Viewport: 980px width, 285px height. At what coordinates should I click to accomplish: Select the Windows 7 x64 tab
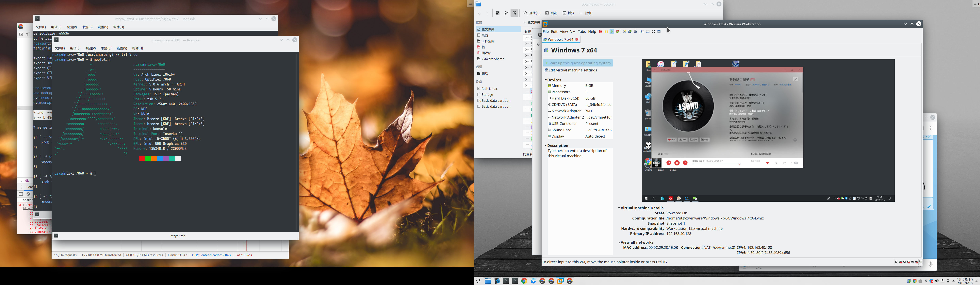(560, 39)
